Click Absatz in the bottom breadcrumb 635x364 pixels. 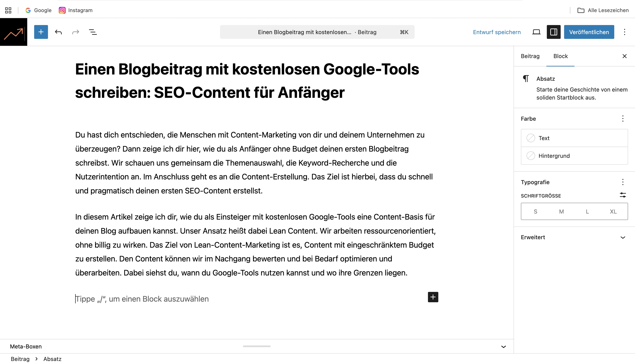click(x=52, y=359)
